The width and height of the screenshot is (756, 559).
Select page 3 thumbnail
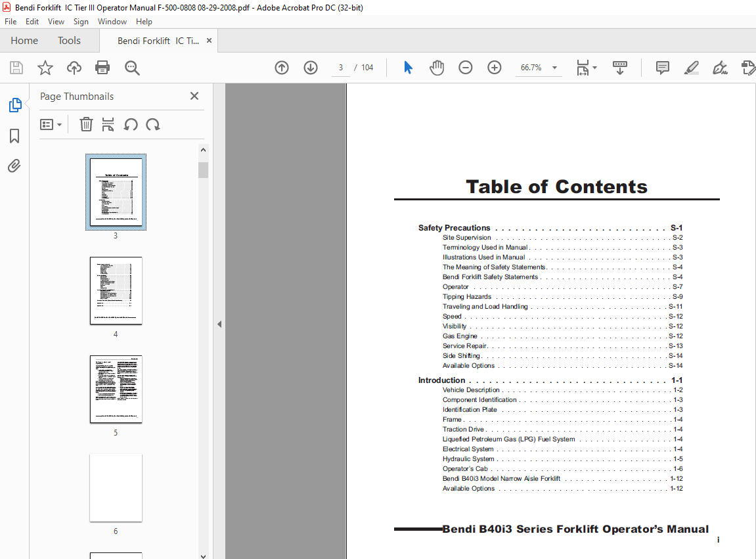tap(116, 192)
